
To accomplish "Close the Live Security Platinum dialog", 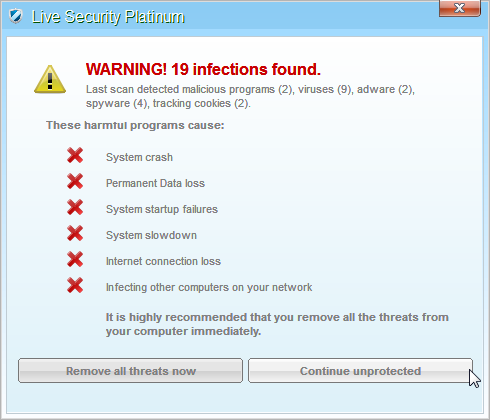I will [460, 8].
